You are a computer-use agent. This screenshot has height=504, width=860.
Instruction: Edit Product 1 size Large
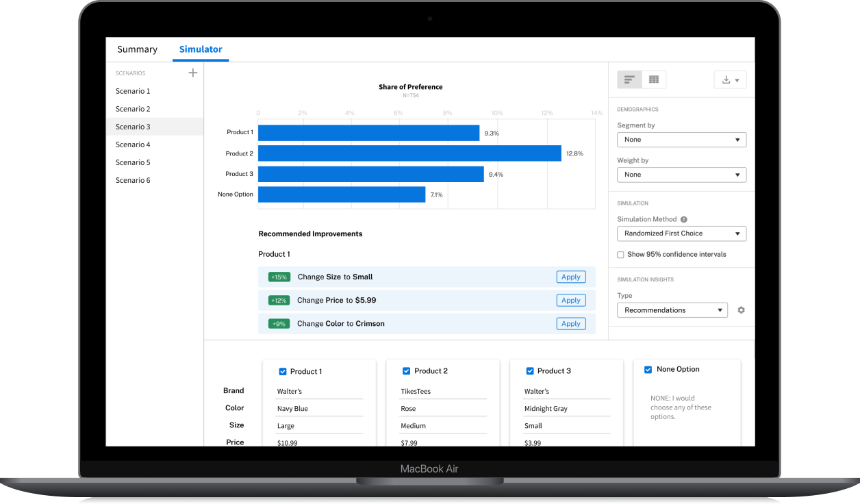pyautogui.click(x=319, y=426)
